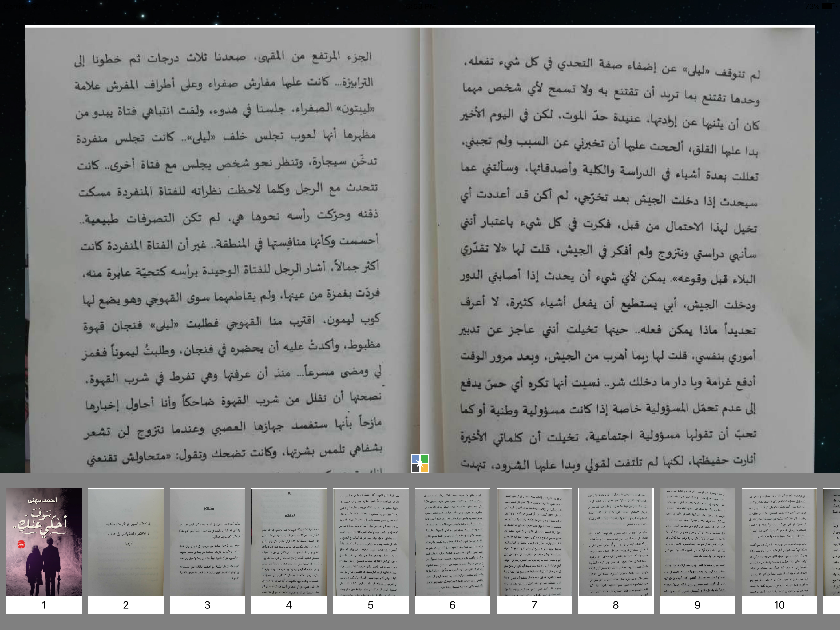Screen dimensions: 840x630
Task: Navigate to page thumbnail 8
Action: coord(616,551)
